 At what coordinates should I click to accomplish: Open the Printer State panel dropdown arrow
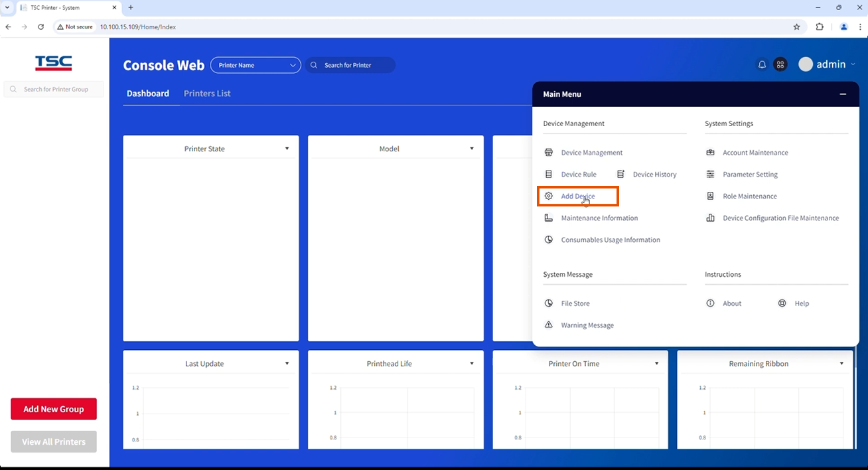287,149
